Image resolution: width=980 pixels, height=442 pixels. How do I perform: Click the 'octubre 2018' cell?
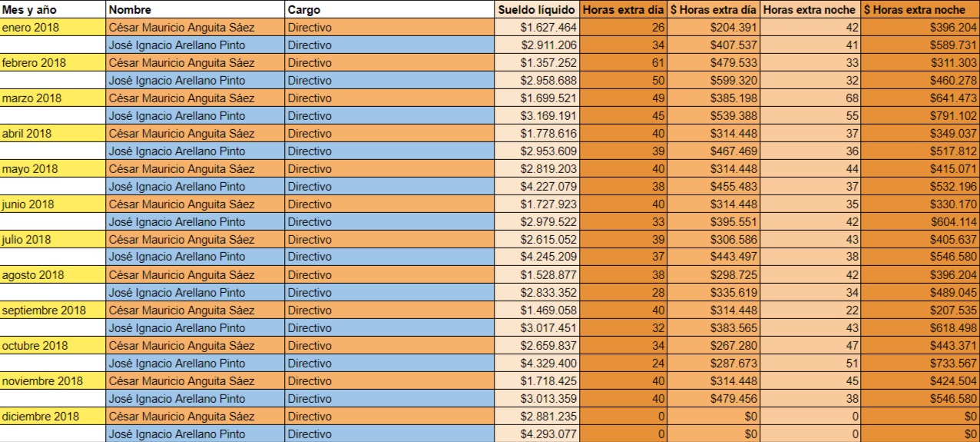(53, 346)
